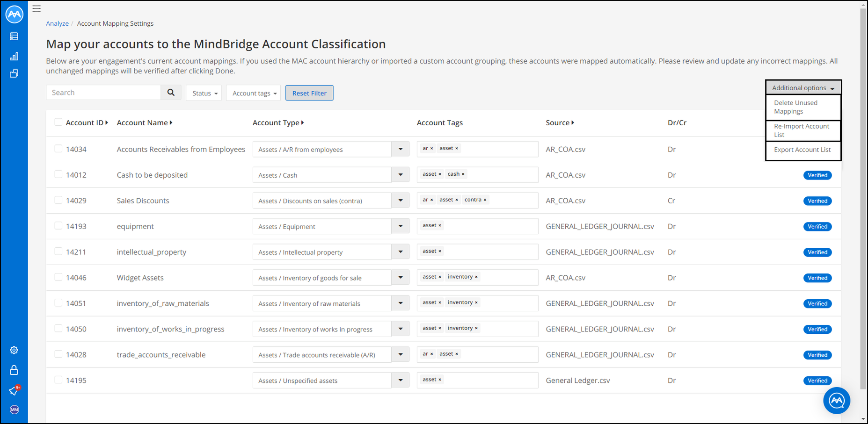Viewport: 868px width, 424px height.
Task: Click the vertical page scrollbar
Action: pyautogui.click(x=863, y=199)
